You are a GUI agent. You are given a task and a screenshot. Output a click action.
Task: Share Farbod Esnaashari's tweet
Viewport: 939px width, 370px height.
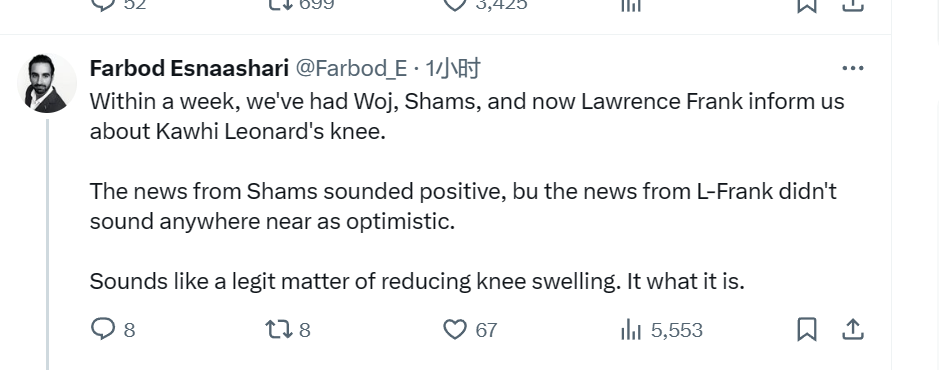(852, 329)
